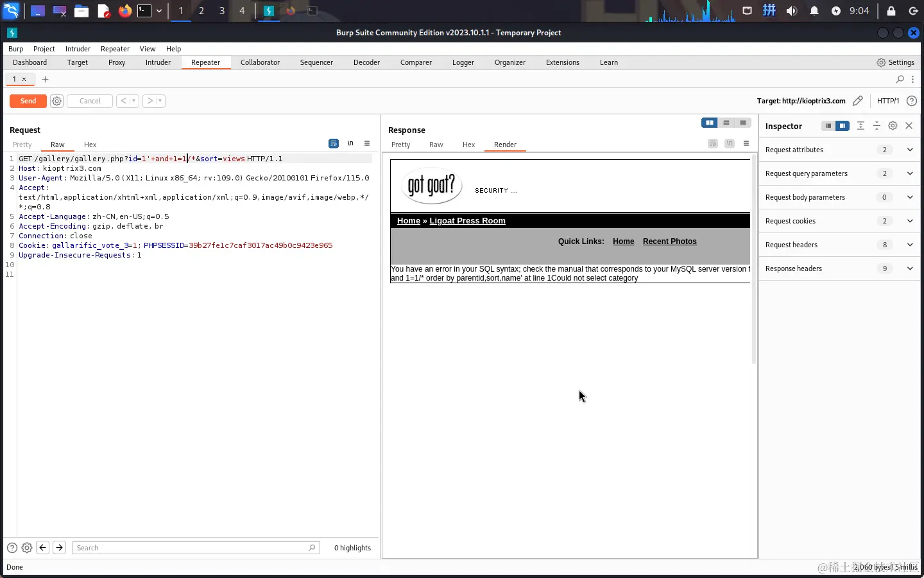
Task: Add a new Repeater tab with plus
Action: point(45,79)
